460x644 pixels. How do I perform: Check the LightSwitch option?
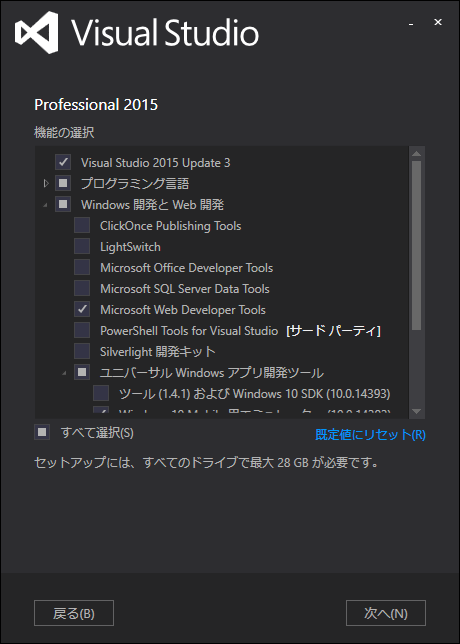coord(82,246)
